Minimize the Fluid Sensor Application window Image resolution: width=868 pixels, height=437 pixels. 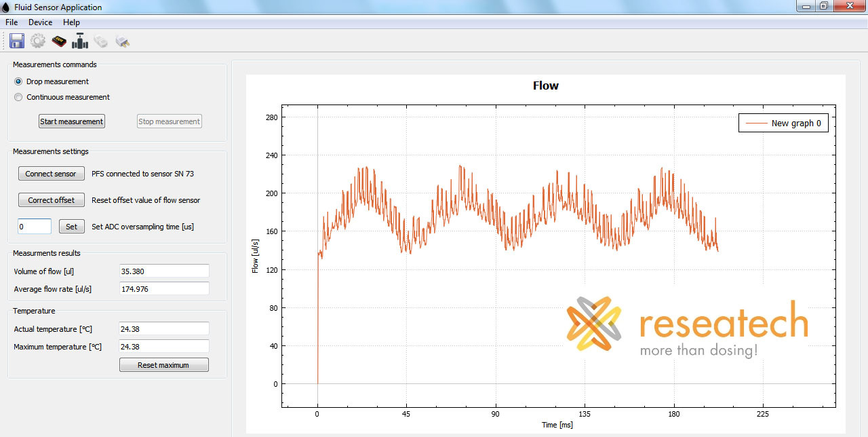click(x=806, y=5)
